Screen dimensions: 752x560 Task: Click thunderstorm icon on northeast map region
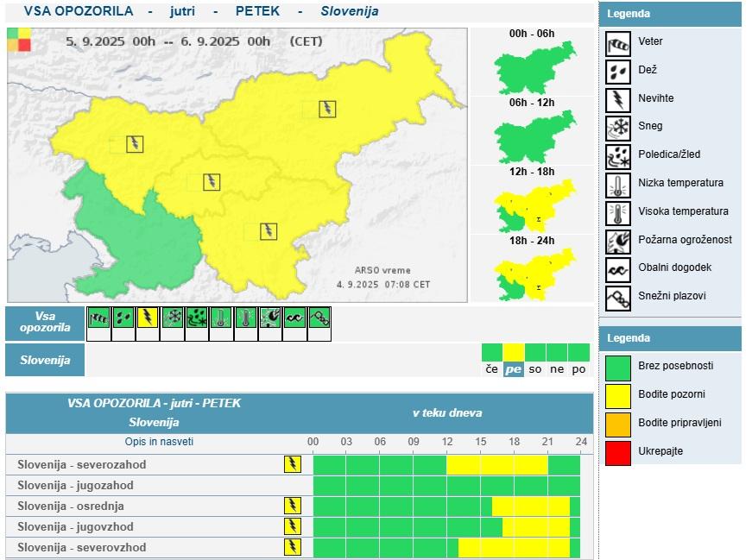pyautogui.click(x=327, y=109)
